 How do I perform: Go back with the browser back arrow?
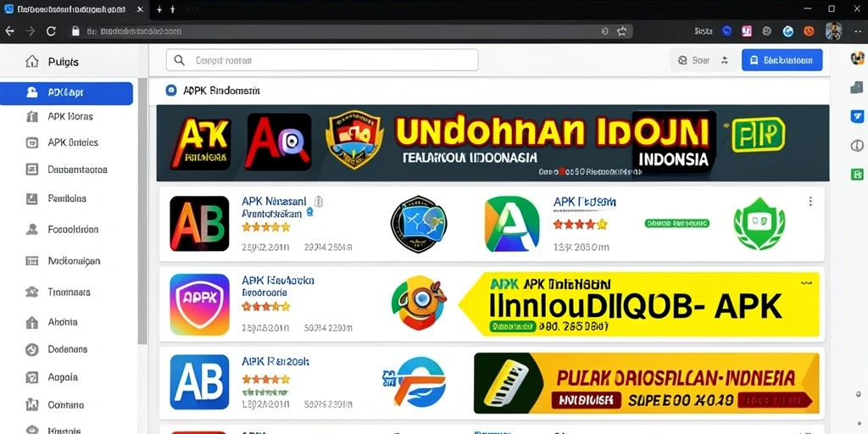coord(9,31)
